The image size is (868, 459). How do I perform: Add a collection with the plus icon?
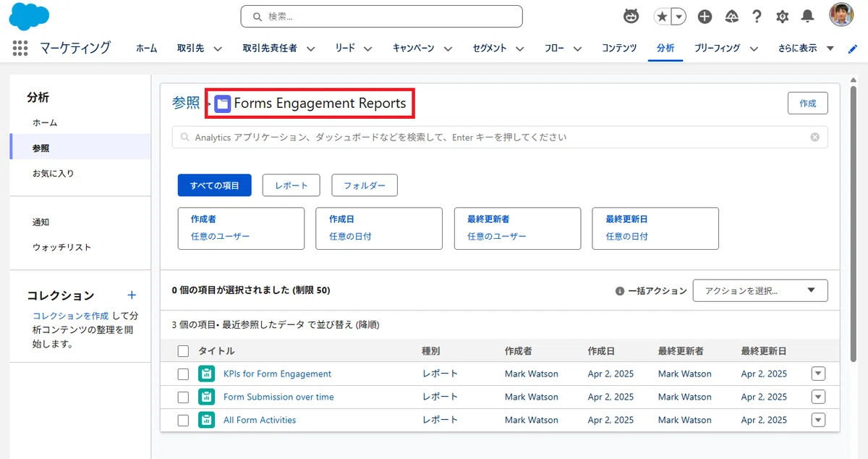pos(132,295)
